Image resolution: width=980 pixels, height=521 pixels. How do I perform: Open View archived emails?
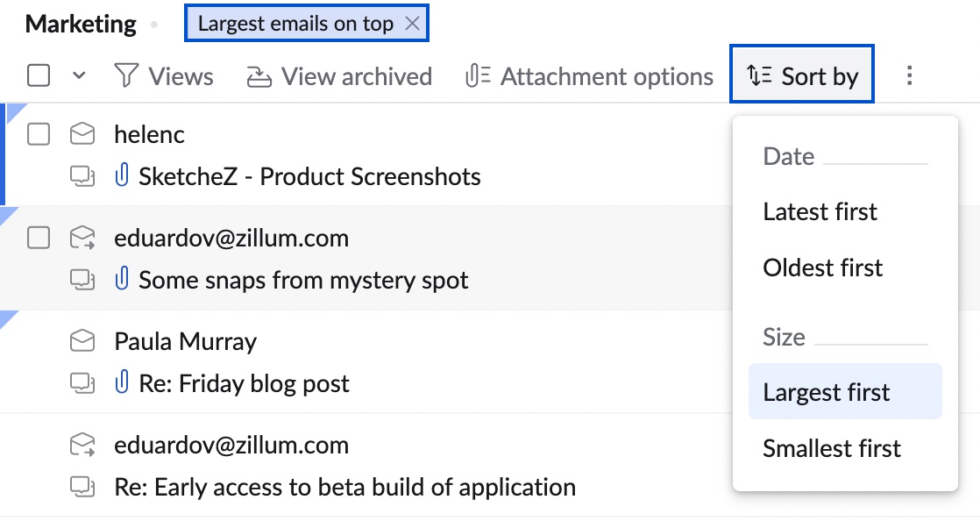[x=339, y=76]
